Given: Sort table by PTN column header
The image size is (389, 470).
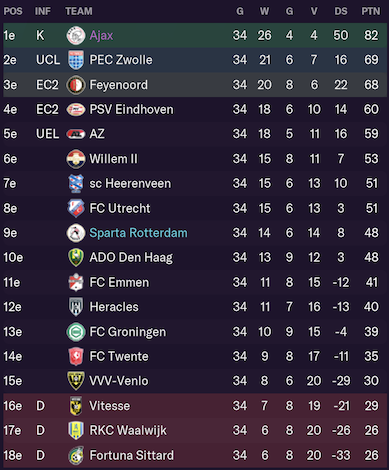Looking at the screenshot, I should pos(371,11).
